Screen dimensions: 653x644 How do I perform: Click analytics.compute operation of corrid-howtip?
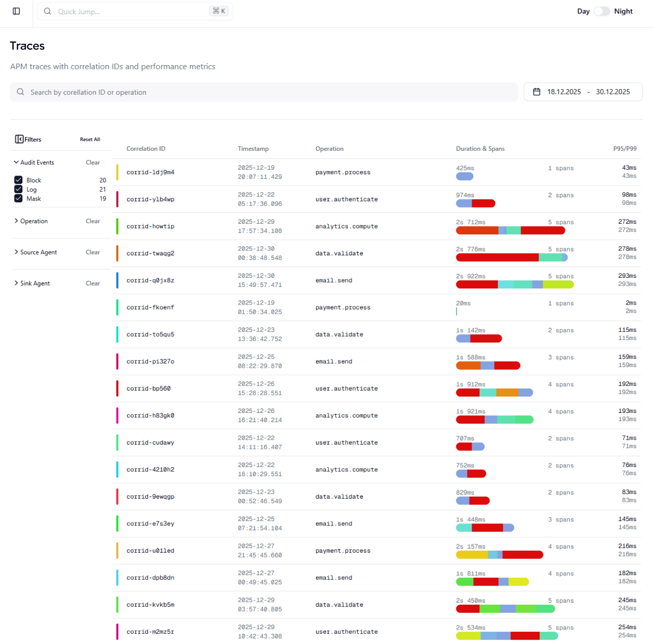[x=346, y=227]
